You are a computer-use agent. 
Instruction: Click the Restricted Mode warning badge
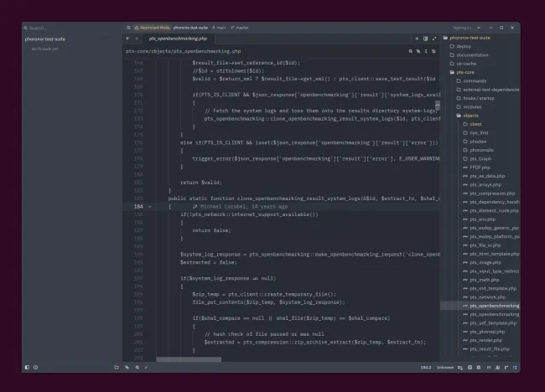pos(152,28)
